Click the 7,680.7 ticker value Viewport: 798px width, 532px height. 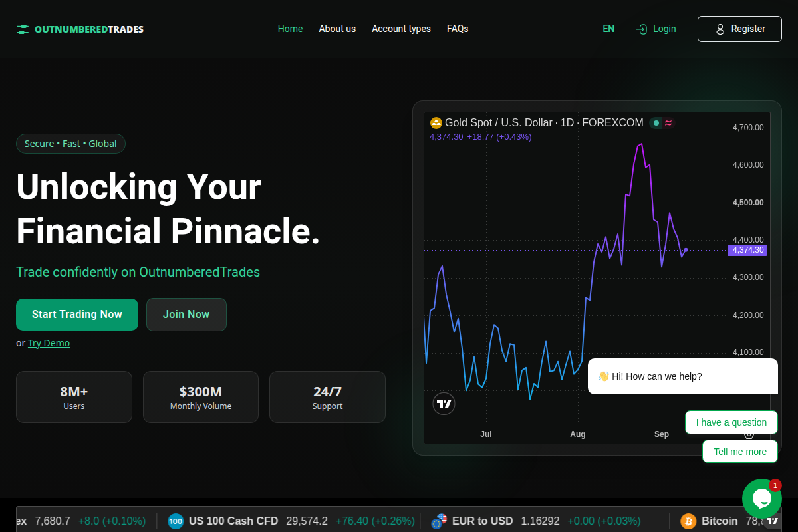[53, 521]
